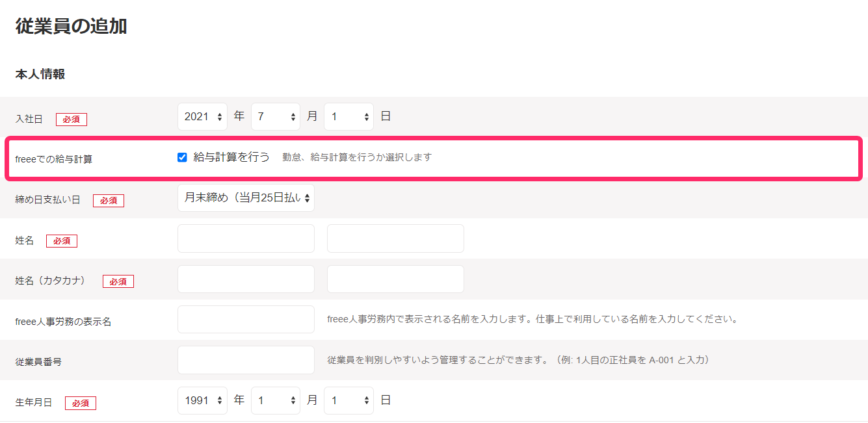
Task: Open the 入社日 day dropdown showing 1
Action: (x=349, y=117)
